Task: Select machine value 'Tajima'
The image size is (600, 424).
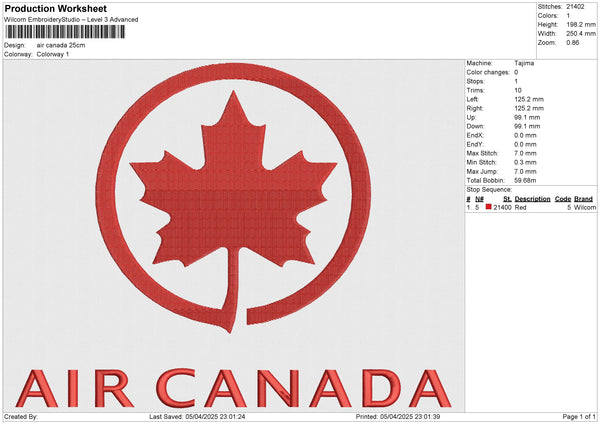Action: 524,63
